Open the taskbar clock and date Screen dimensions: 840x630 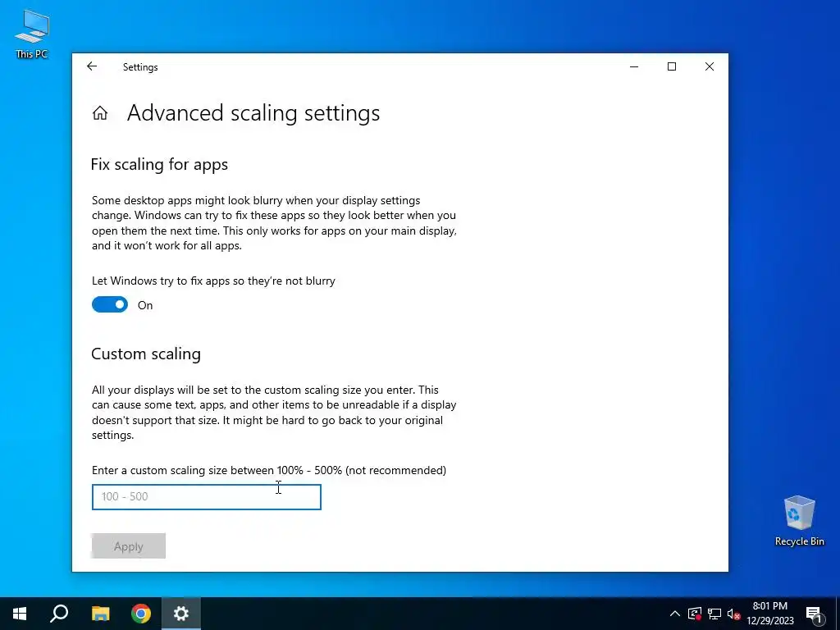769,614
